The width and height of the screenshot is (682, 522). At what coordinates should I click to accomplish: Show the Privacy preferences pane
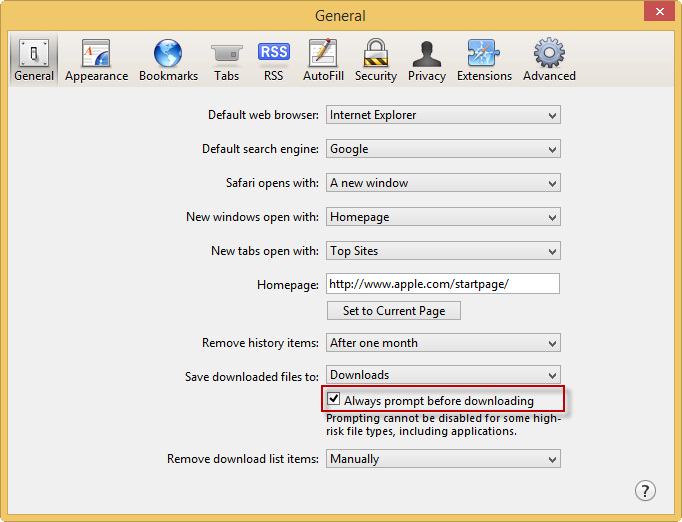pos(427,60)
